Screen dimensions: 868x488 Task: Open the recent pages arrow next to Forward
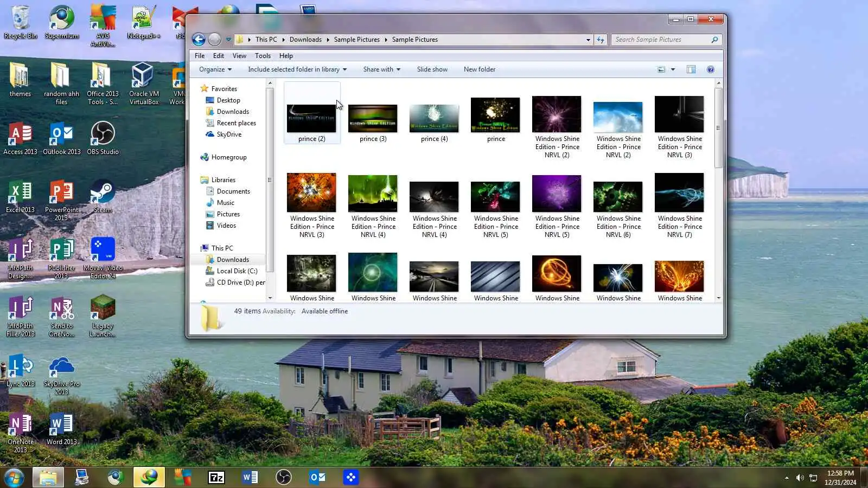[x=228, y=40]
